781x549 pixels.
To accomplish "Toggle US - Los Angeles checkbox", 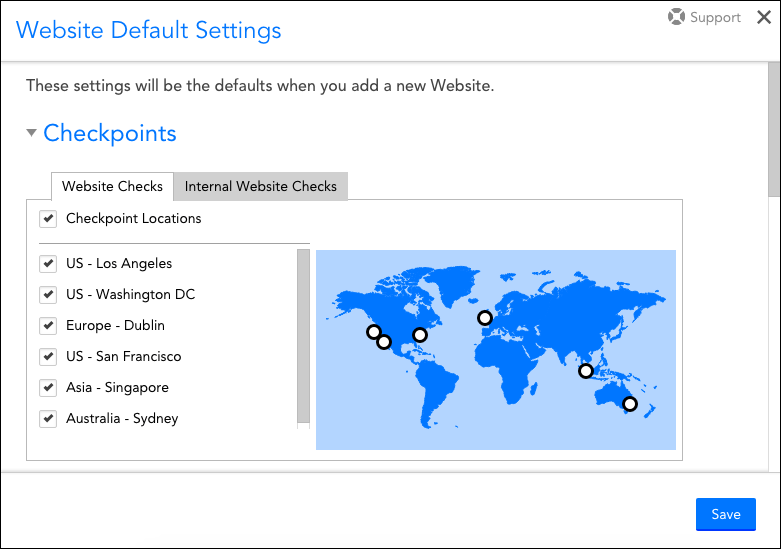I will pyautogui.click(x=47, y=264).
